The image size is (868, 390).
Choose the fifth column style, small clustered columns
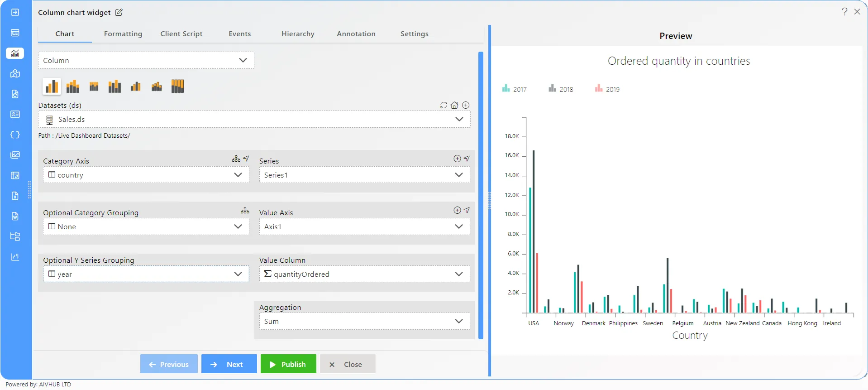pos(136,86)
